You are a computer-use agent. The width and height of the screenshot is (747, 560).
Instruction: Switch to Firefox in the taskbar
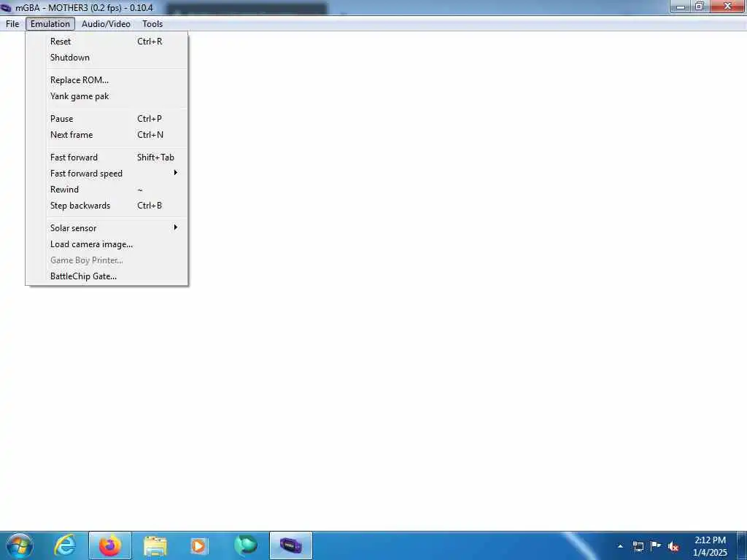[110, 545]
